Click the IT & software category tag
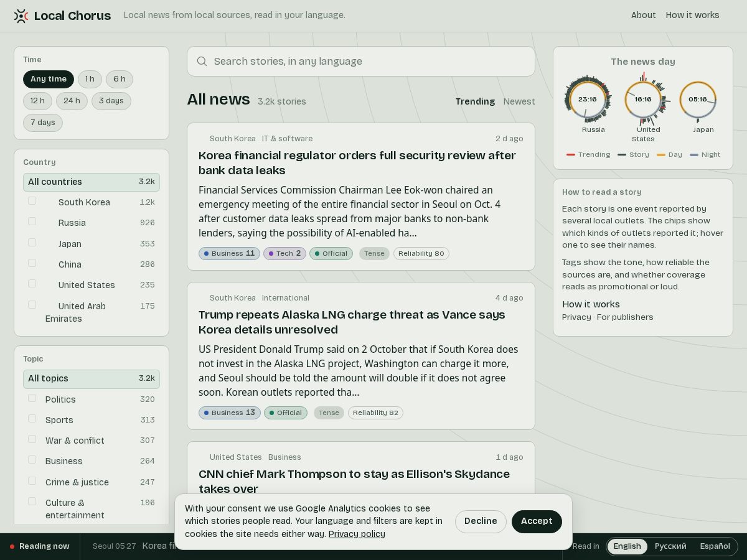Image resolution: width=747 pixels, height=560 pixels. [287, 139]
